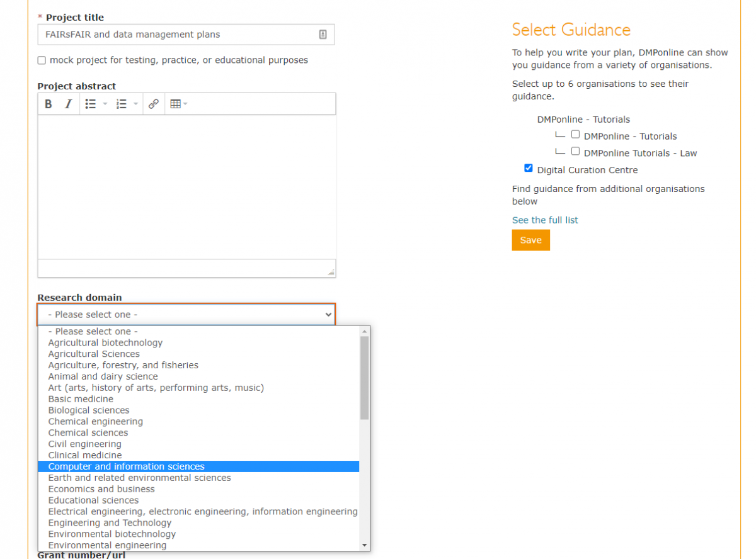
Task: Open the table options dropdown arrow
Action: pos(186,104)
